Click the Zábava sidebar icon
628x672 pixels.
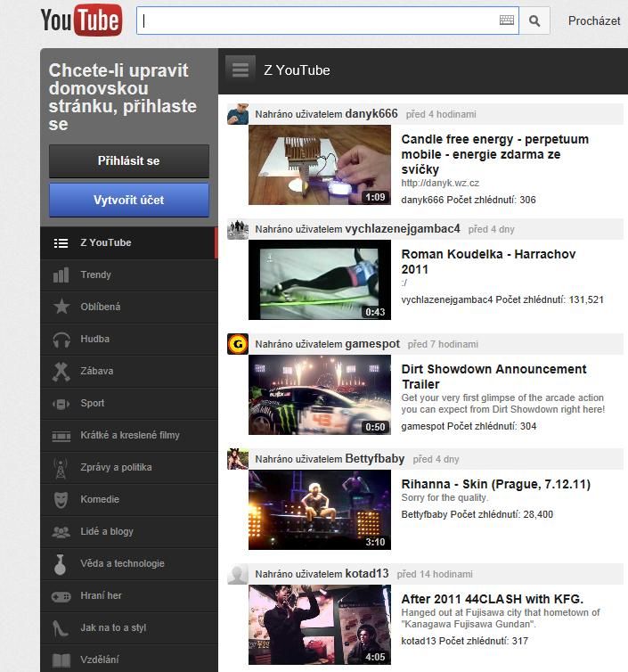(61, 371)
